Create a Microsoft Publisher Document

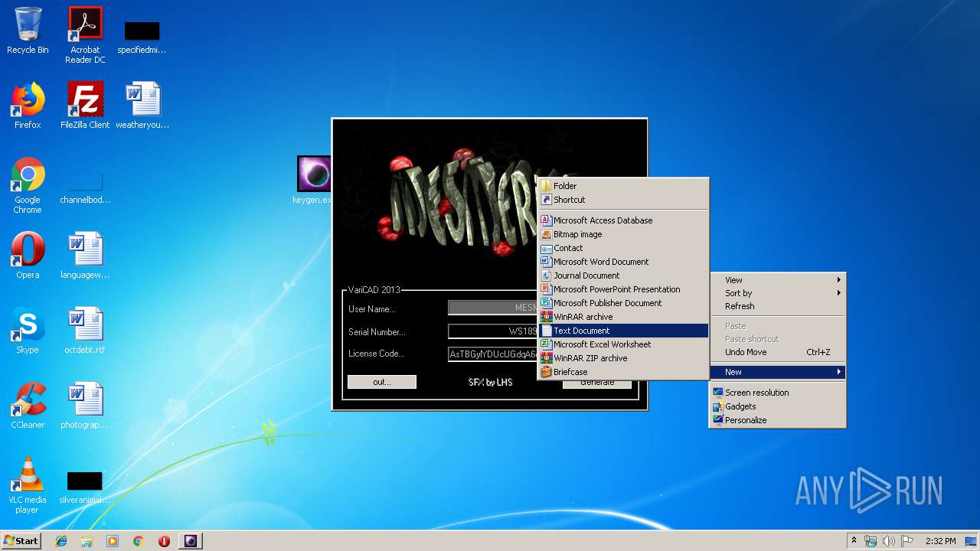623,303
